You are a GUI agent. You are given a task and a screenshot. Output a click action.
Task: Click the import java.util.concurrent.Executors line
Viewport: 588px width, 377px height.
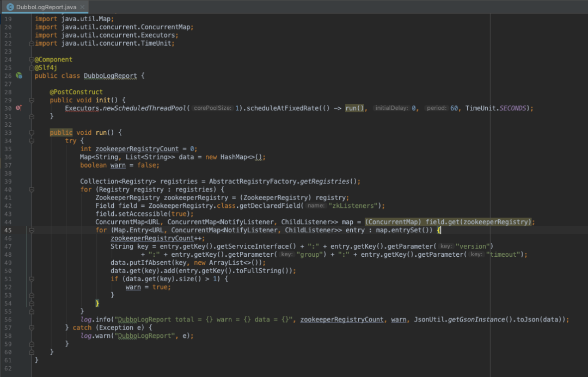coord(107,35)
